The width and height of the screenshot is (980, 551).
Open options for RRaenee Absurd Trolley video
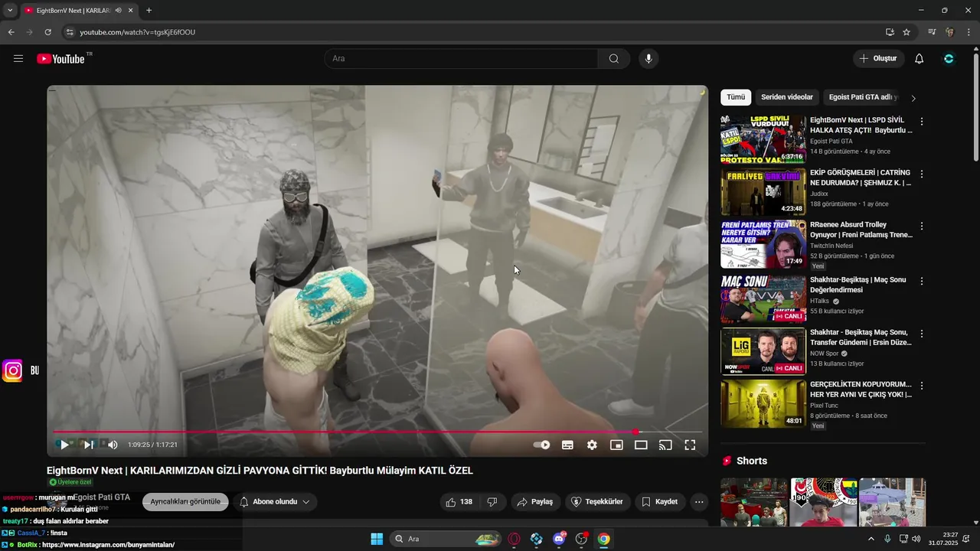tap(922, 227)
